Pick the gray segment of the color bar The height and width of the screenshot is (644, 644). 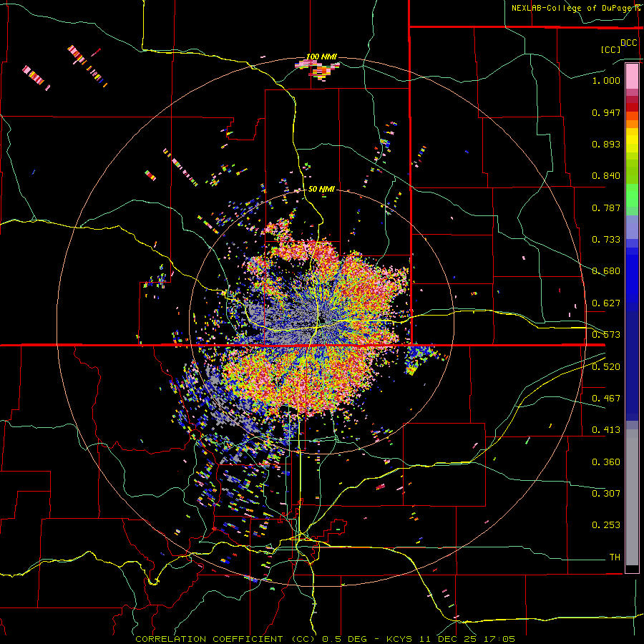632,497
